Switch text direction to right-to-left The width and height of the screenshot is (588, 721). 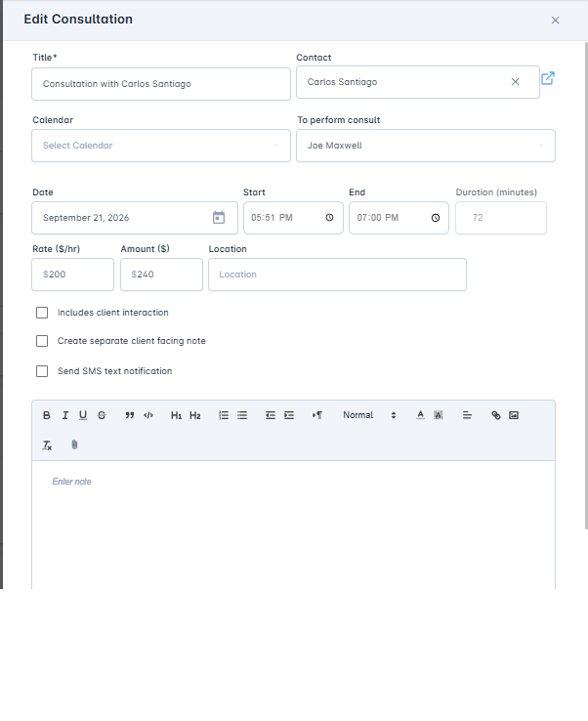pos(316,415)
